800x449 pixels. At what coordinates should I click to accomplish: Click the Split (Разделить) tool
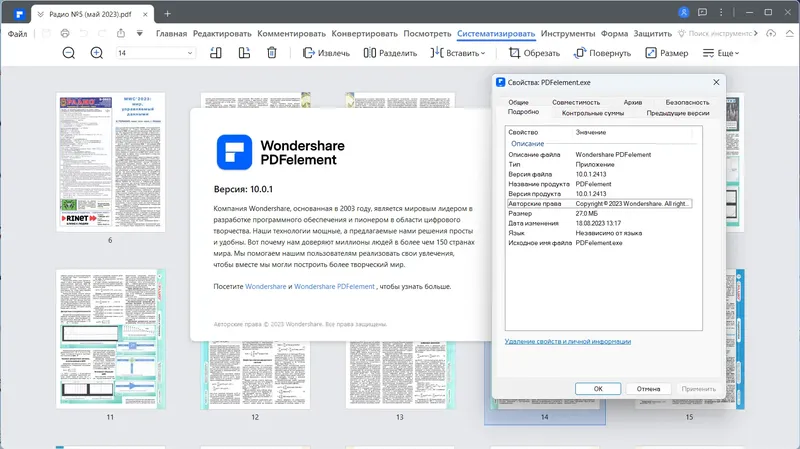[x=390, y=53]
